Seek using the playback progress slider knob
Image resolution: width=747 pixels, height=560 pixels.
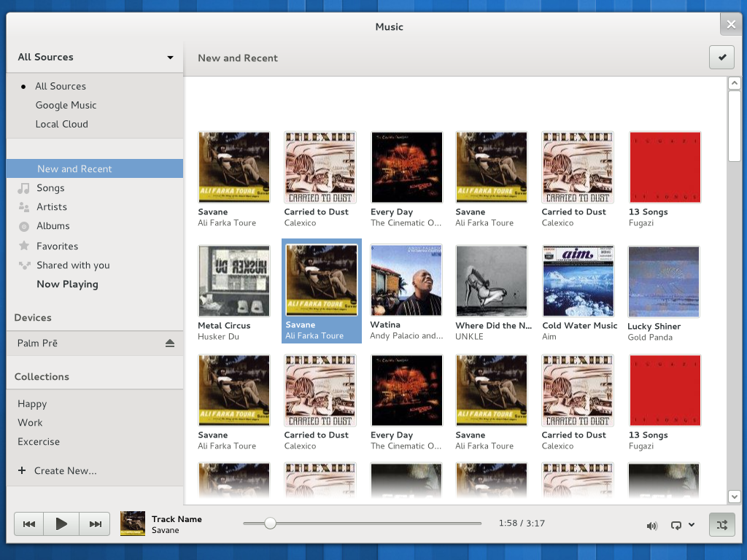tap(270, 524)
